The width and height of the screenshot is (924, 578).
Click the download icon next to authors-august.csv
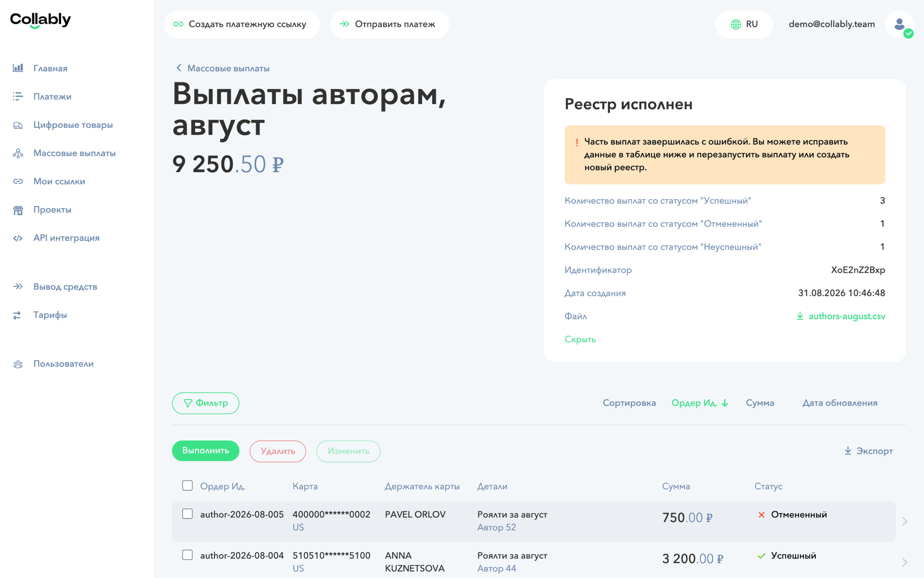(x=800, y=316)
